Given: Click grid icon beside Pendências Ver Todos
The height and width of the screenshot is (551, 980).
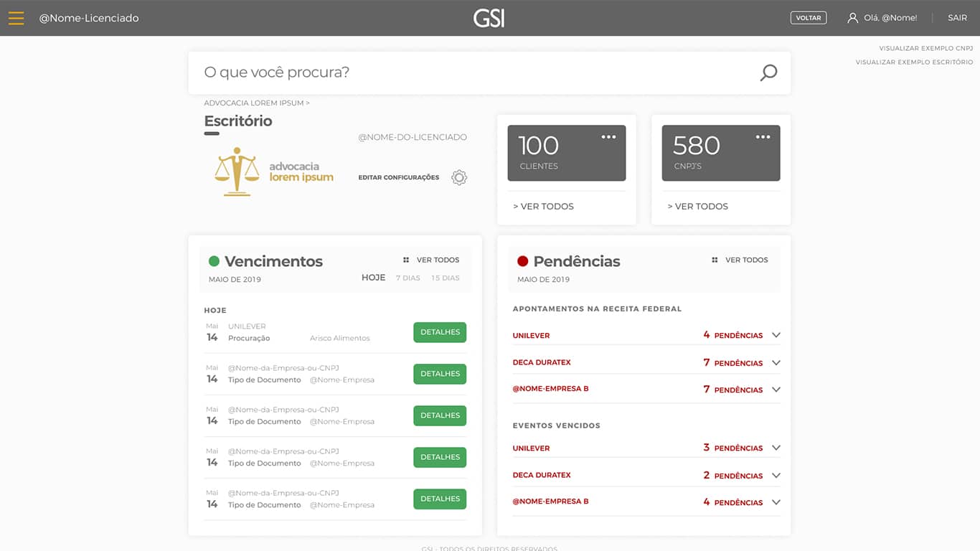Looking at the screenshot, I should click(x=715, y=260).
